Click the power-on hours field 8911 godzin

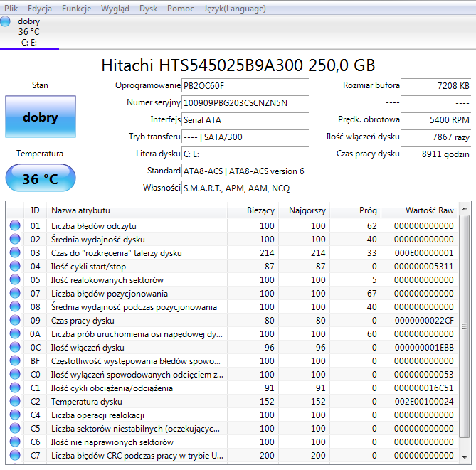pos(435,154)
